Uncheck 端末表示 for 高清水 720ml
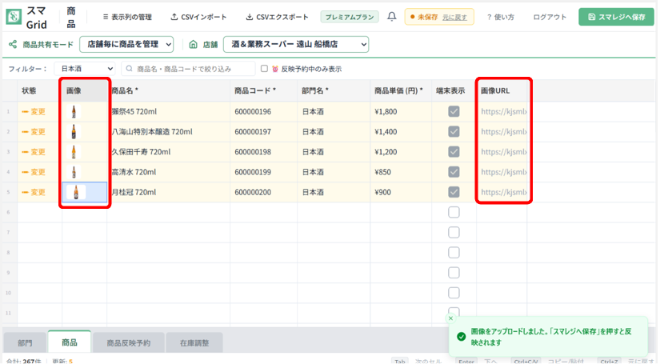The height and width of the screenshot is (364, 658). tap(454, 172)
